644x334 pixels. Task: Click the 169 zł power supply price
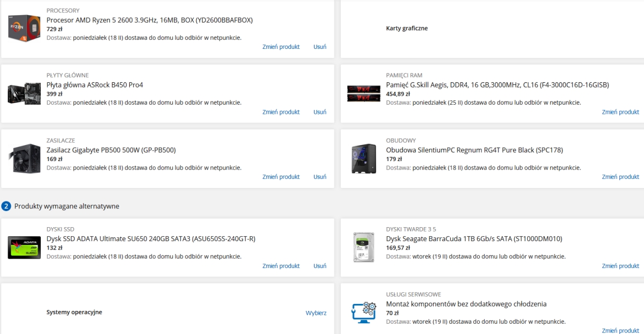[x=55, y=159]
